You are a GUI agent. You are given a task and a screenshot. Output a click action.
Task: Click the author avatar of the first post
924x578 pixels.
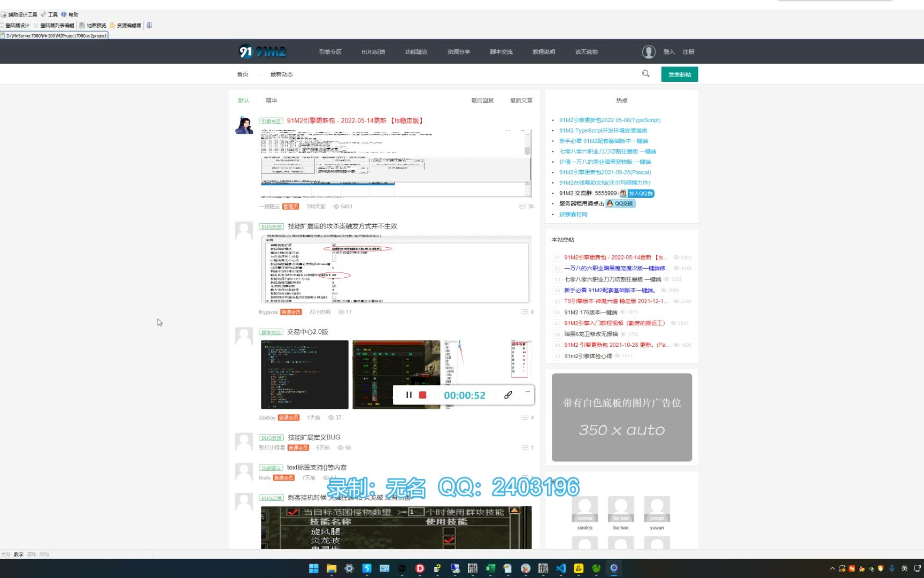tap(244, 125)
